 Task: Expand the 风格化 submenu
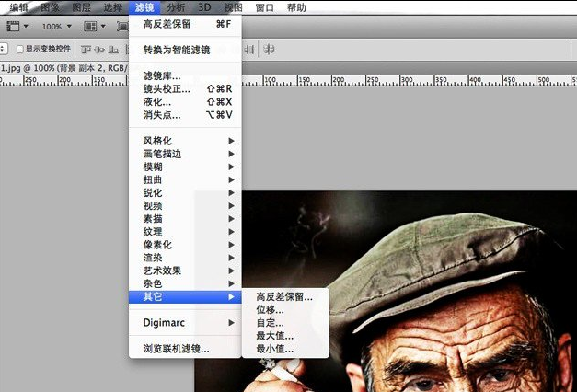pyautogui.click(x=185, y=141)
